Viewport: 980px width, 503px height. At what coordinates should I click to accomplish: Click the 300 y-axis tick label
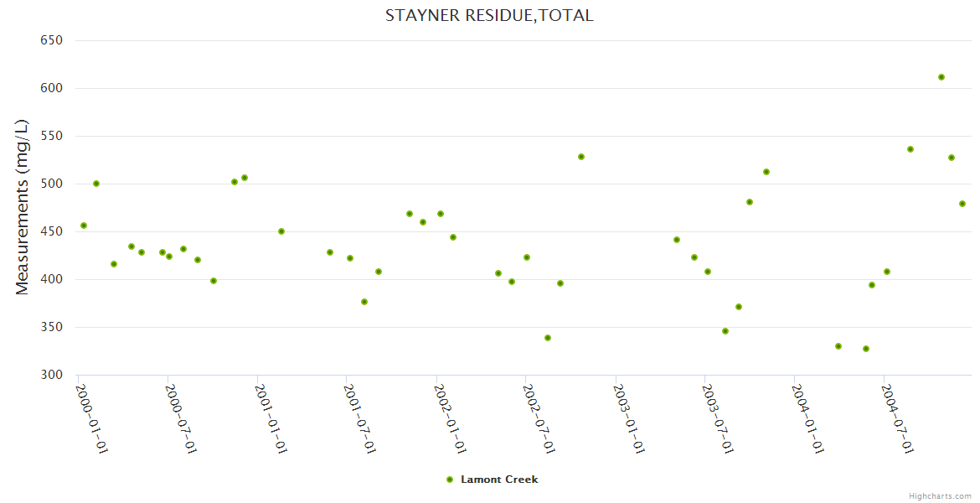pyautogui.click(x=53, y=375)
